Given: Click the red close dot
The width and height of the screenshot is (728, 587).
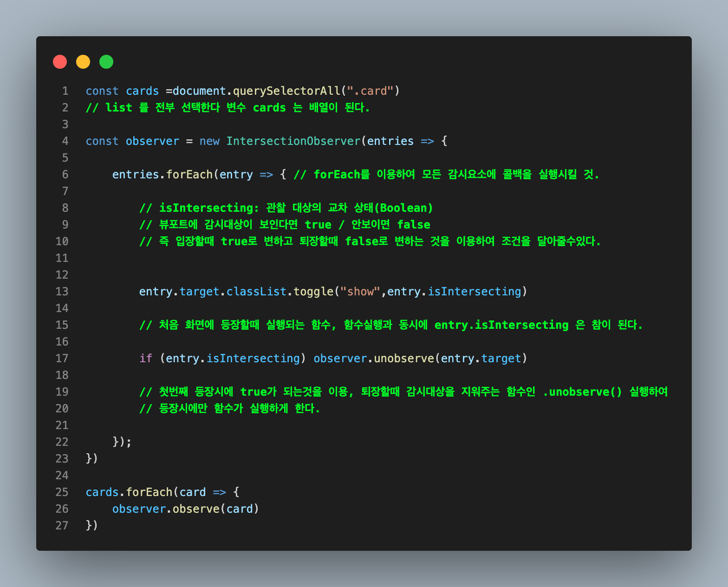Looking at the screenshot, I should pyautogui.click(x=60, y=62).
